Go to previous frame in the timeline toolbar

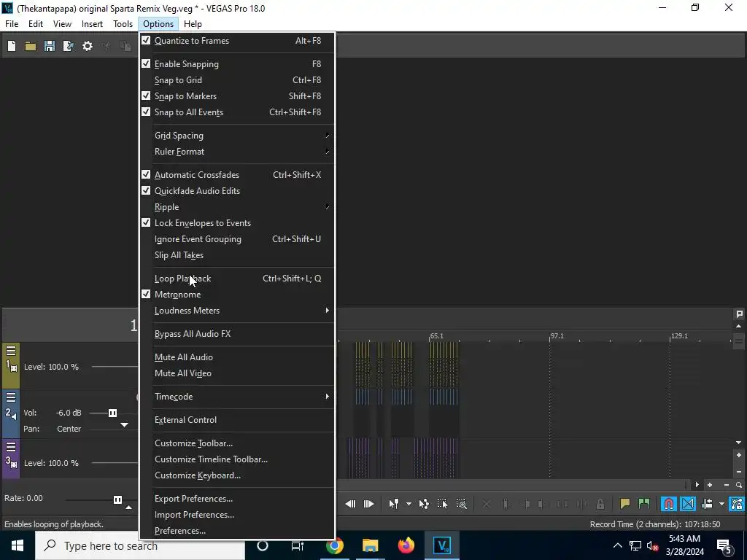pos(350,504)
